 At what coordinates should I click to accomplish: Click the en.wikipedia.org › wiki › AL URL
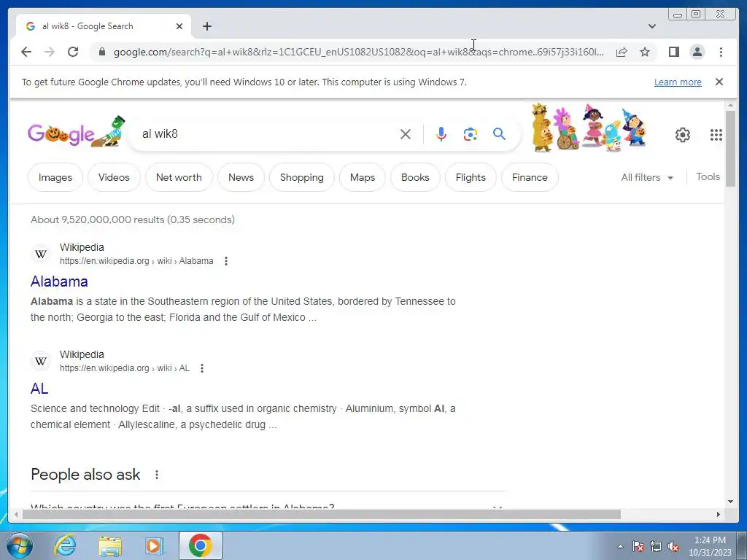(124, 368)
